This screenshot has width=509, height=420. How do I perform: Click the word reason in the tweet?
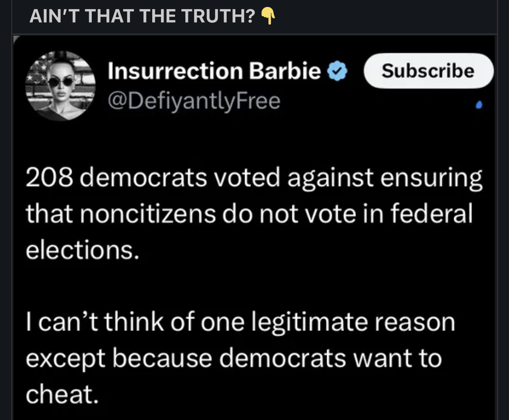[415, 323]
